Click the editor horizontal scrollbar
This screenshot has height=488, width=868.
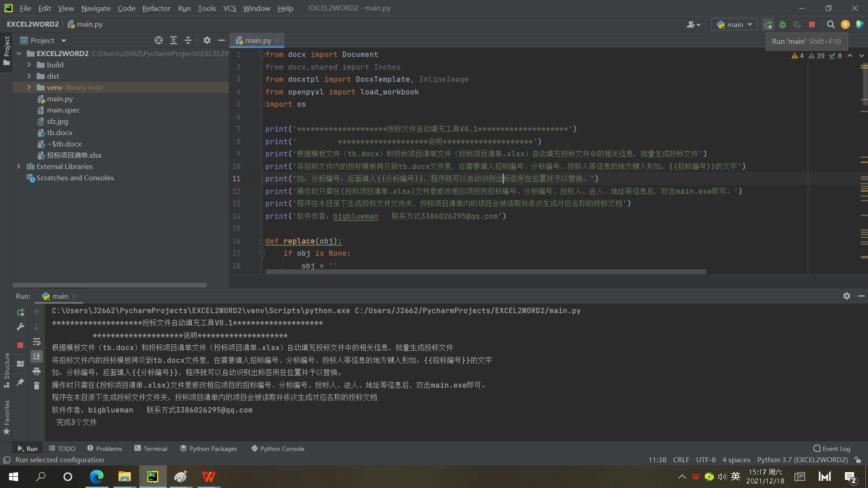point(486,272)
